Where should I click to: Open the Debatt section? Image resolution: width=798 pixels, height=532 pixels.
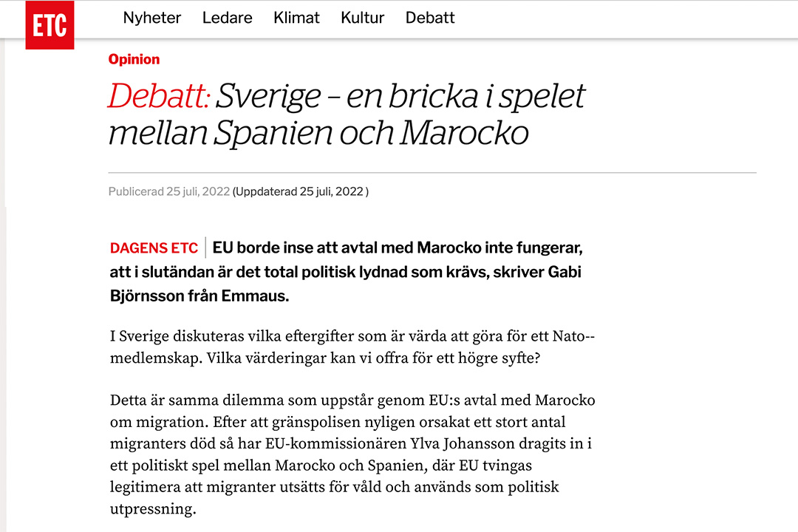point(429,18)
